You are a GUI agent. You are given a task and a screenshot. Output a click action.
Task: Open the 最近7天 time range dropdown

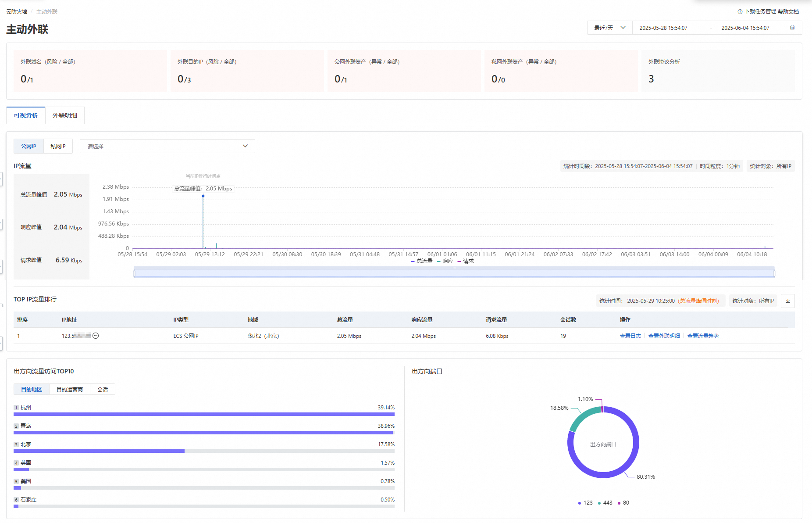610,28
